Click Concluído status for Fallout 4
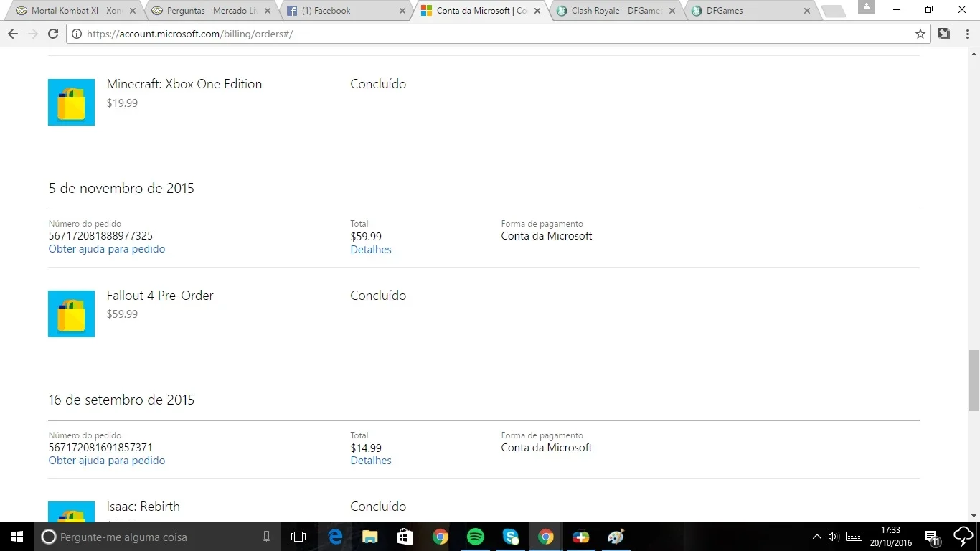Screen dimensions: 980x551 pyautogui.click(x=378, y=296)
